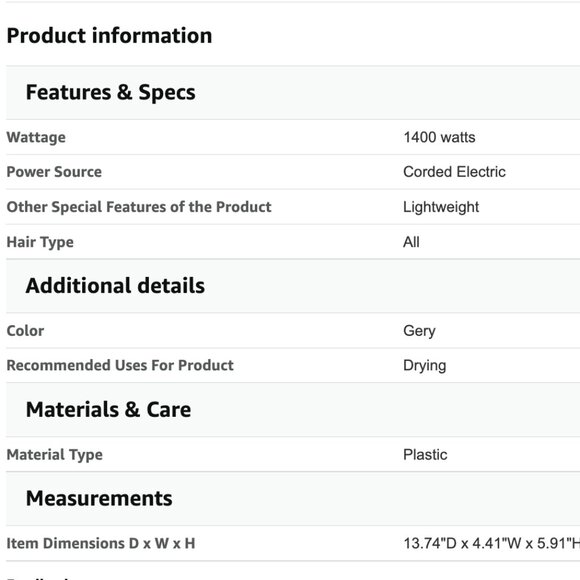The height and width of the screenshot is (580, 580).
Task: Click the Gery color value
Action: 419,331
